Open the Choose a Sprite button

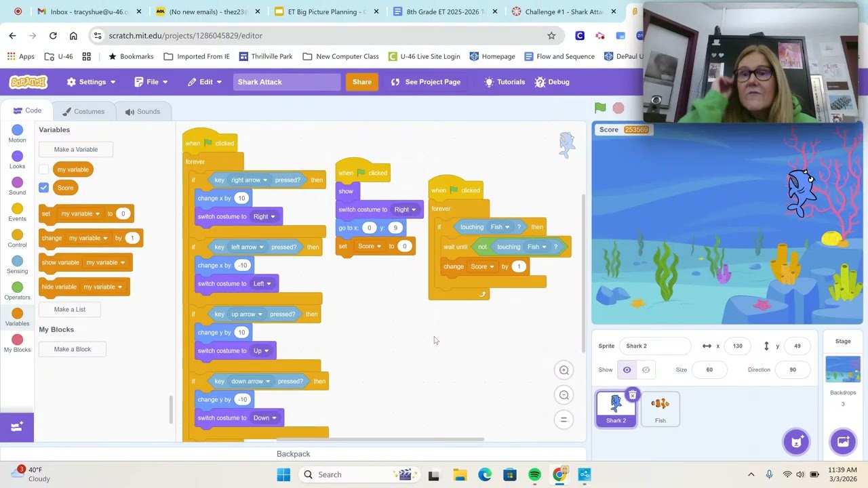point(796,442)
